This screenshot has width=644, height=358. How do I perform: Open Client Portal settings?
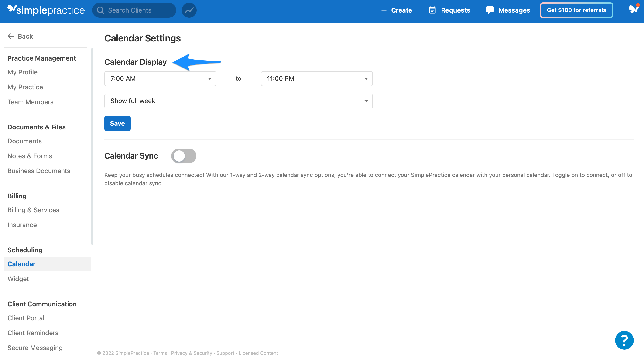(x=26, y=318)
